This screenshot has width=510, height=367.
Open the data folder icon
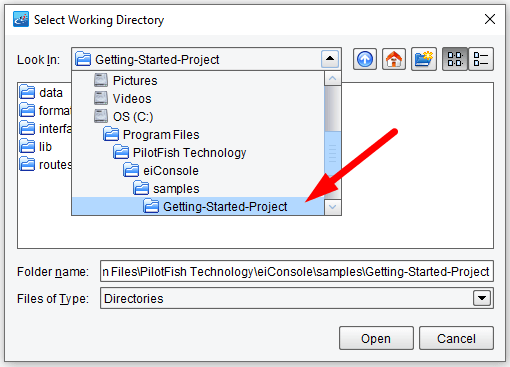coord(27,92)
